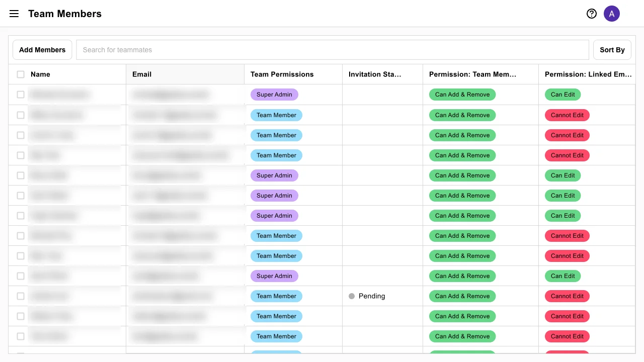Open the Can Add & Remove permission selector
Viewport: 644px width, 362px height.
(x=462, y=95)
